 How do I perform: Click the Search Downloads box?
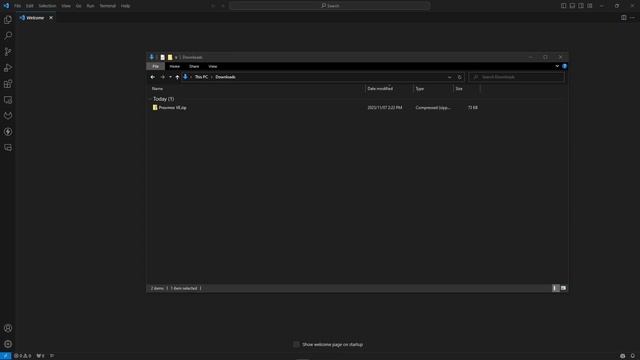517,77
